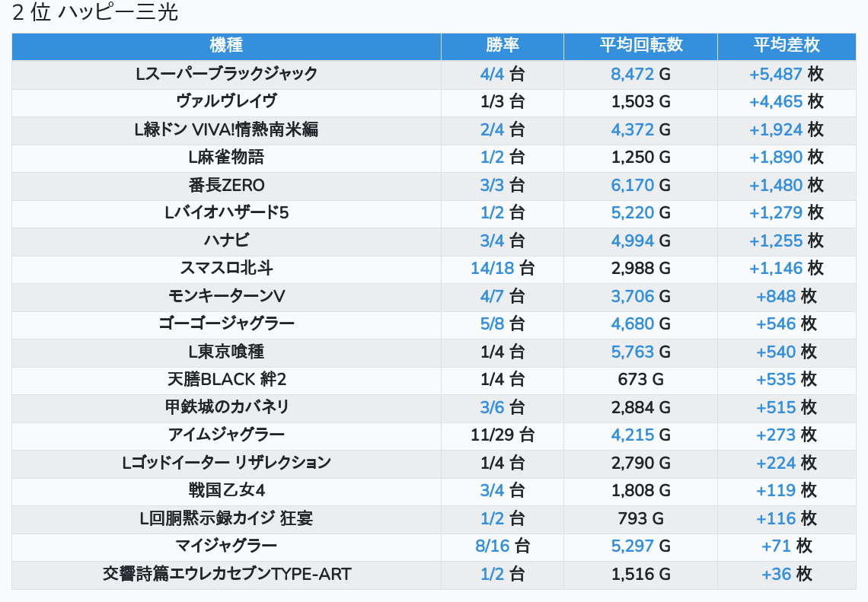The image size is (868, 602).
Task: Click win rate 3/6 台 for 甲鉄城のカバネリ
Action: (502, 407)
